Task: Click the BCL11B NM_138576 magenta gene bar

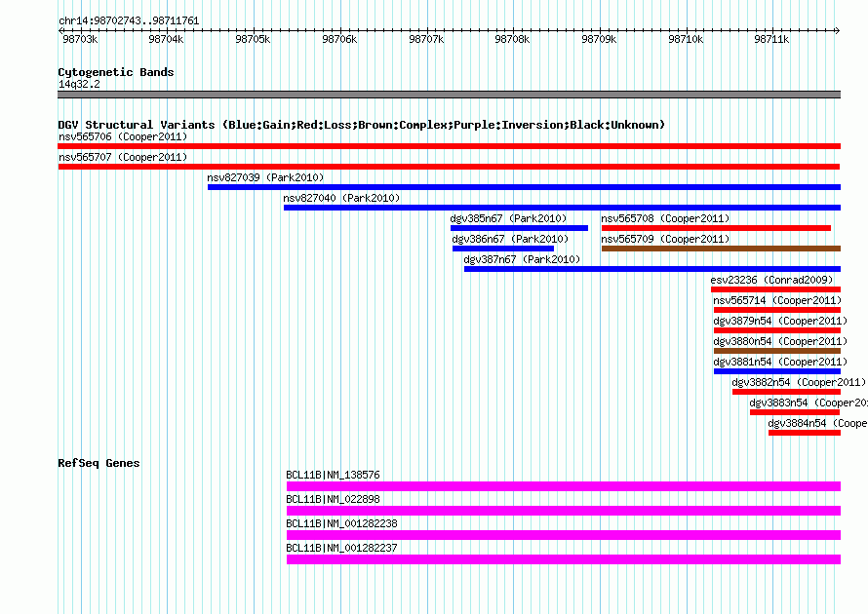Action: coord(564,486)
